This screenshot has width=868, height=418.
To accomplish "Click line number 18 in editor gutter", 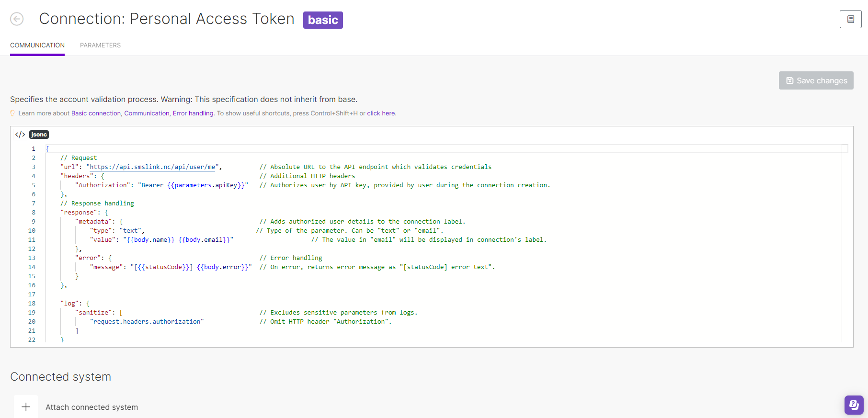I will 32,304.
